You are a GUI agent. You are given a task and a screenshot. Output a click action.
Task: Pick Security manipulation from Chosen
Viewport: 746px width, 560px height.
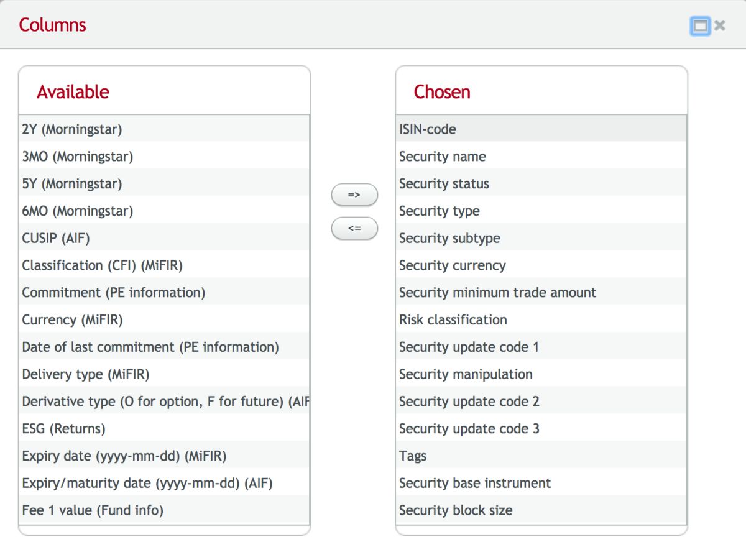(x=466, y=374)
